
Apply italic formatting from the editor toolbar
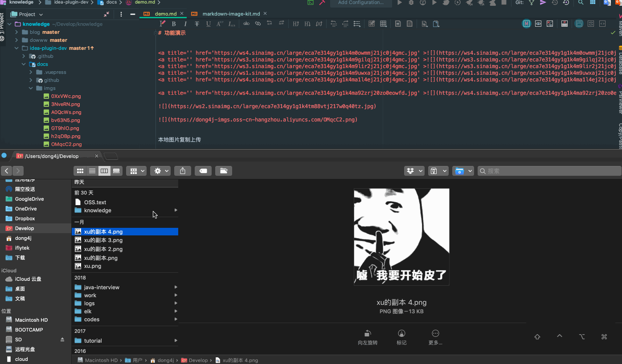(x=185, y=24)
